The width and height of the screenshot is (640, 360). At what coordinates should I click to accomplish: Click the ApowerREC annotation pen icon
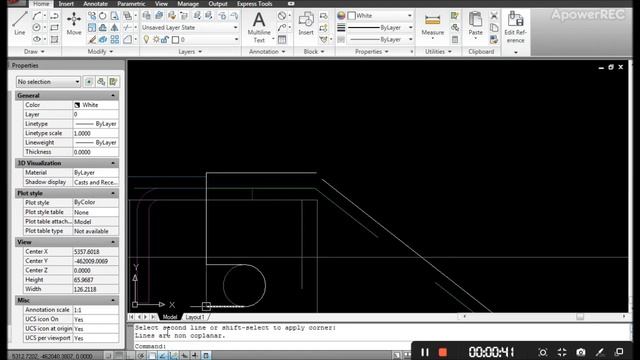(x=600, y=352)
